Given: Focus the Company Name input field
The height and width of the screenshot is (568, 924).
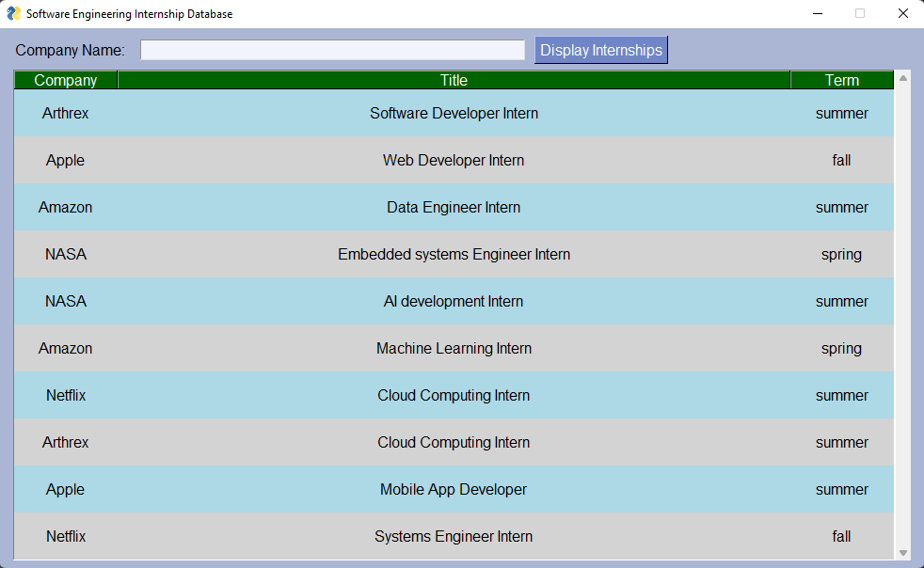Looking at the screenshot, I should [x=332, y=50].
